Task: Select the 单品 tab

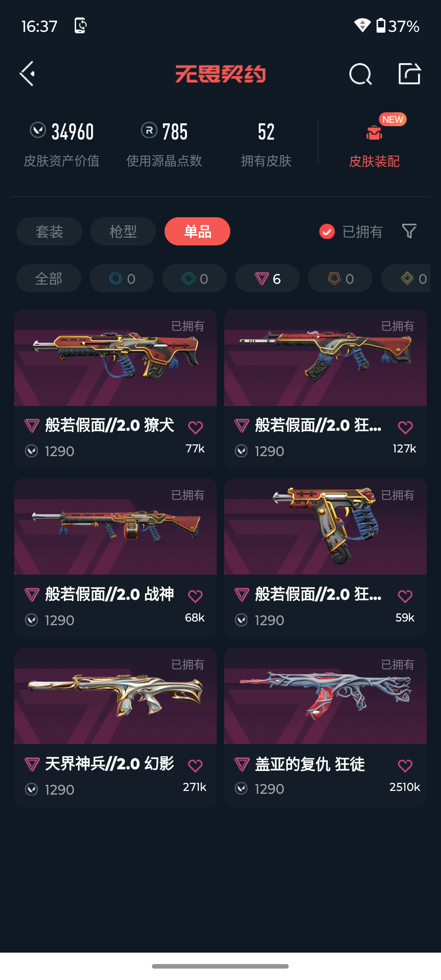Action: [197, 232]
